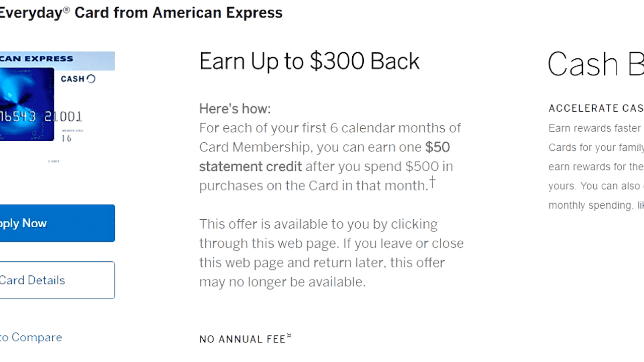Click the ACCELERATE CAS subheading
This screenshot has height=362, width=644.
pos(596,108)
